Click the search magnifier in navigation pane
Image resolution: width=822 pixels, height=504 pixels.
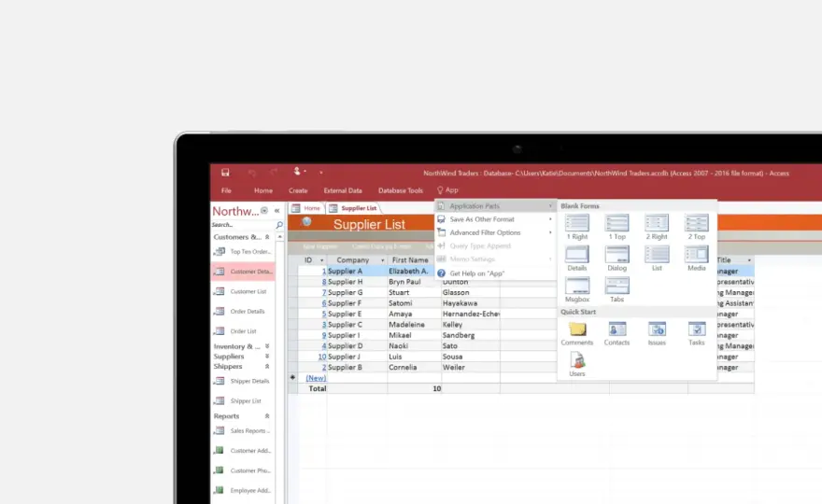pos(279,225)
